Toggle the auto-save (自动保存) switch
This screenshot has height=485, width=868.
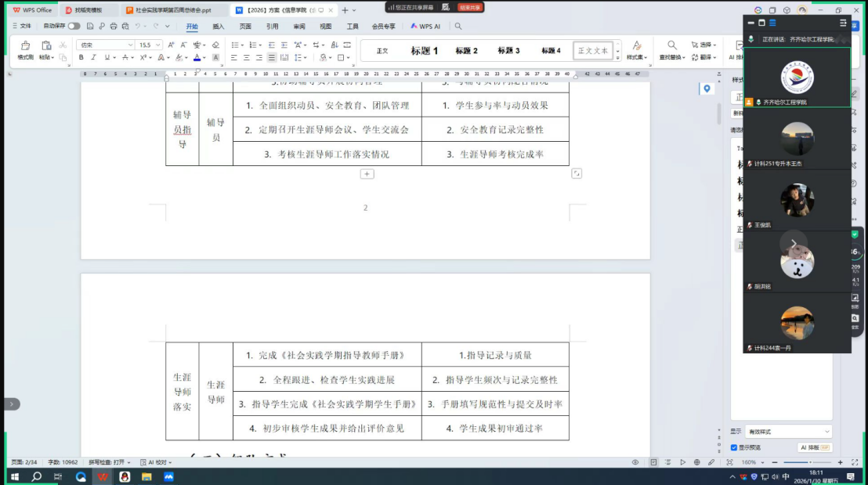pyautogui.click(x=74, y=26)
